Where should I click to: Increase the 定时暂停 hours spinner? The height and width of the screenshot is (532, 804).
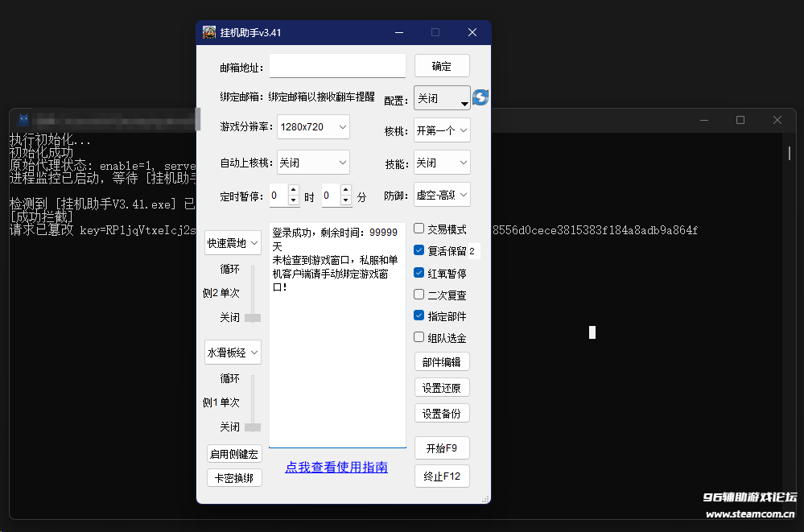[x=293, y=190]
